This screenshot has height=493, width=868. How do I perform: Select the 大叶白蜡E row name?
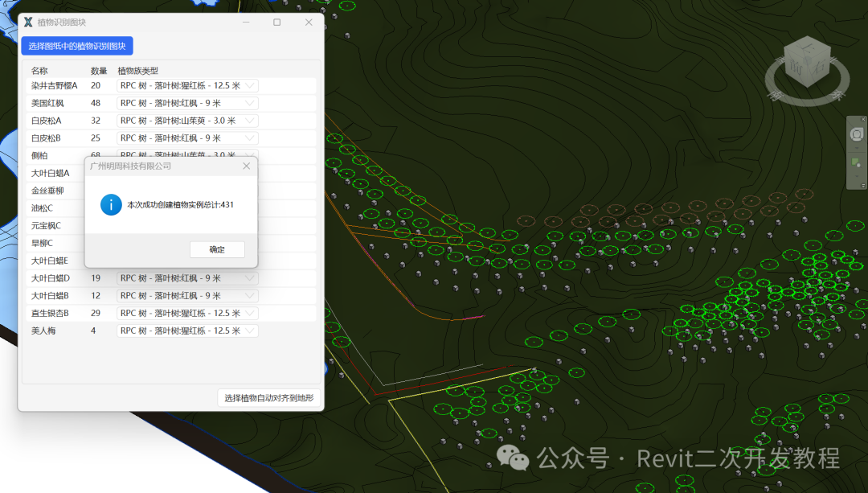pyautogui.click(x=50, y=261)
